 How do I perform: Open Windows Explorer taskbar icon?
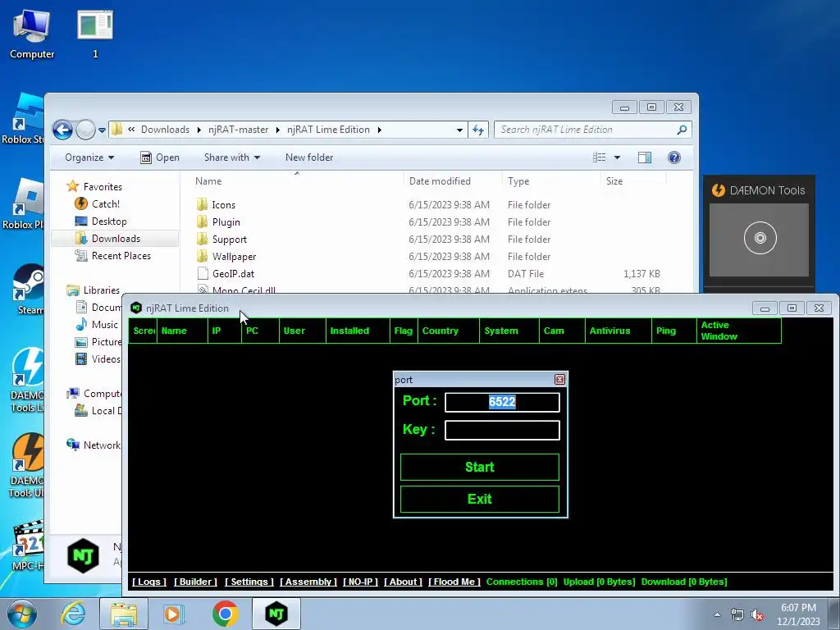123,614
